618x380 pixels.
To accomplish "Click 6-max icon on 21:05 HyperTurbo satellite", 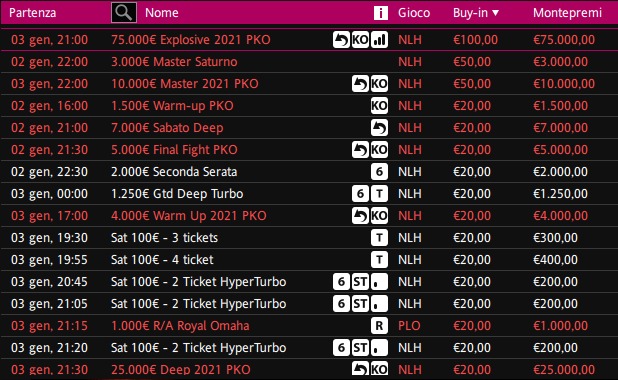I will click(341, 304).
